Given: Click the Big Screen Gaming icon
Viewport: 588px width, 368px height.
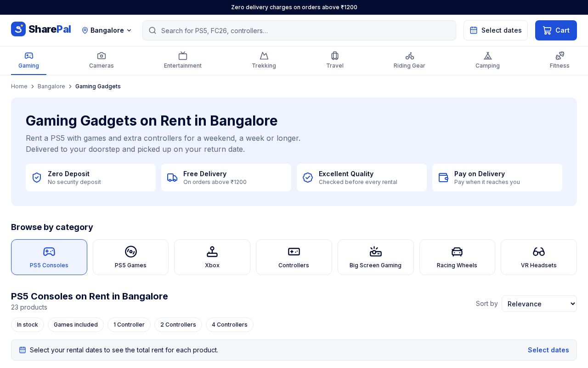Looking at the screenshot, I should 376,252.
